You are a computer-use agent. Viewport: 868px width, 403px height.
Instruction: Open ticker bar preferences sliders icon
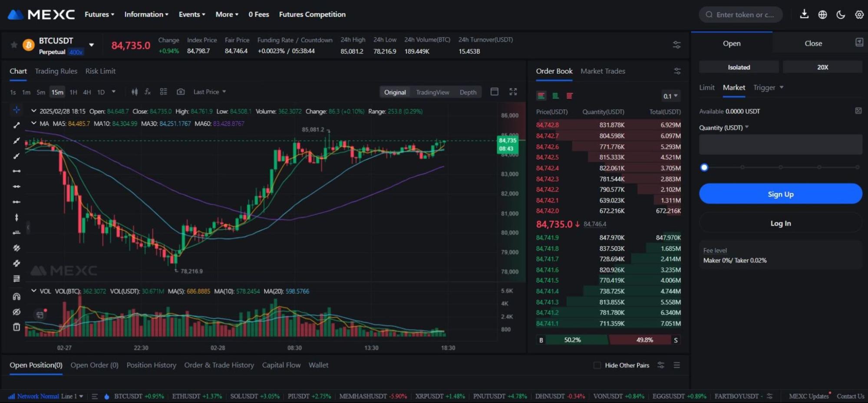pyautogui.click(x=677, y=45)
